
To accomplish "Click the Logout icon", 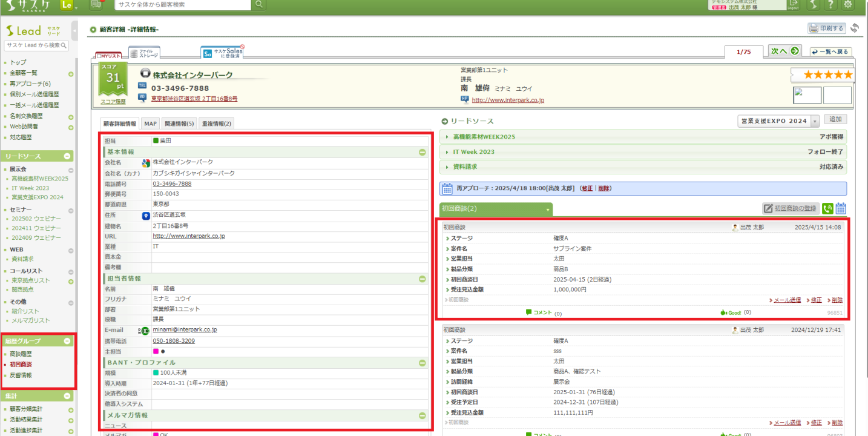I will 793,4.
